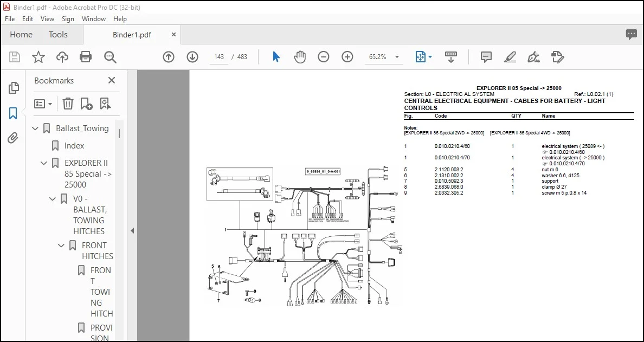The height and width of the screenshot is (342, 644).
Task: Collapse EXPLORER II 85 Special bookmark
Action: click(44, 163)
